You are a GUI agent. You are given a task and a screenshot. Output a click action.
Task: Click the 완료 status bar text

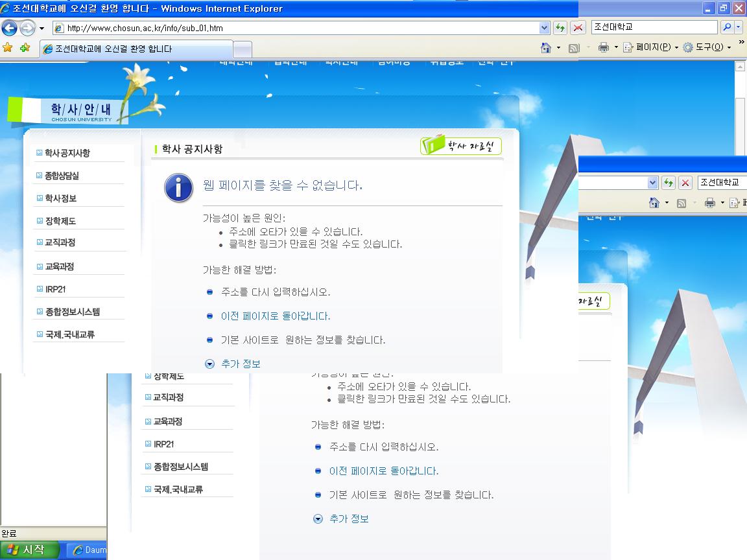(9, 533)
